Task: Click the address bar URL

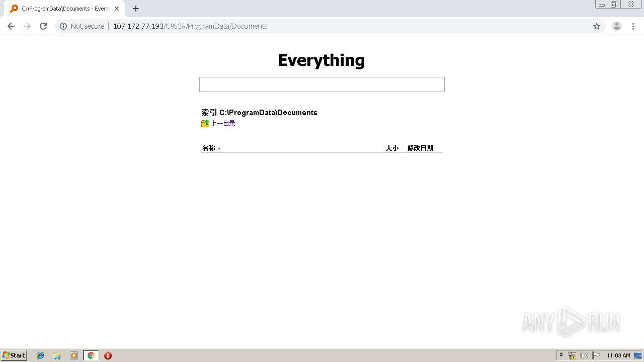Action: point(190,26)
